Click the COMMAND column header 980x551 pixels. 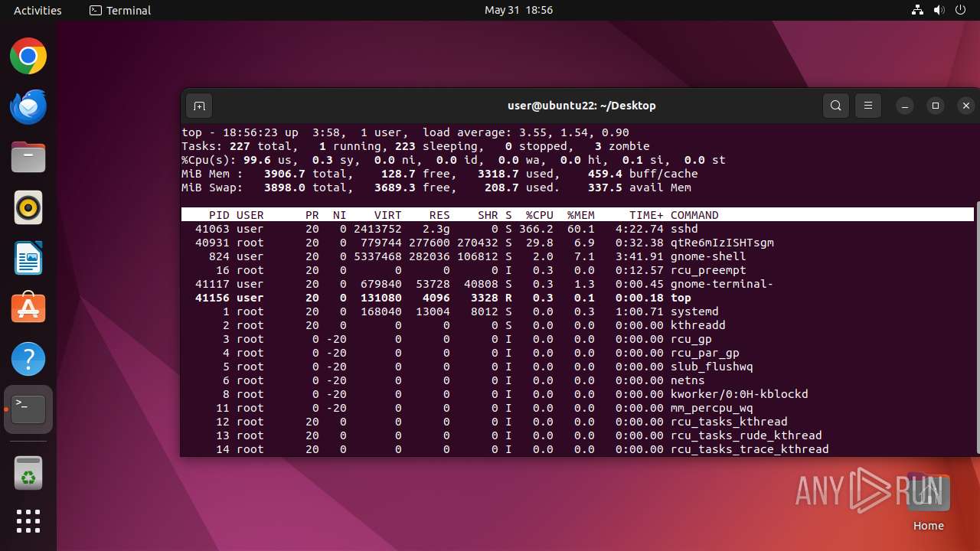[x=694, y=215]
